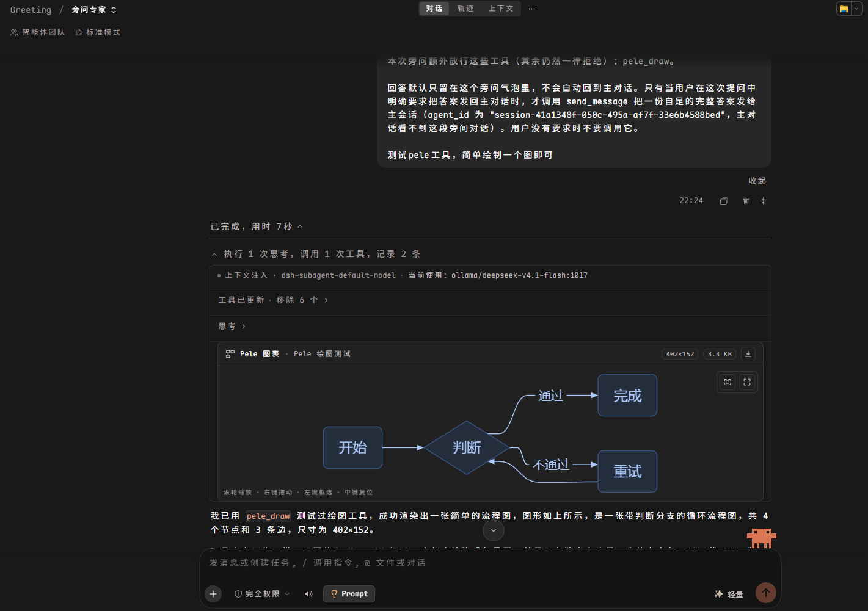
Task: Click the pin icon next to the trash
Action: (763, 201)
